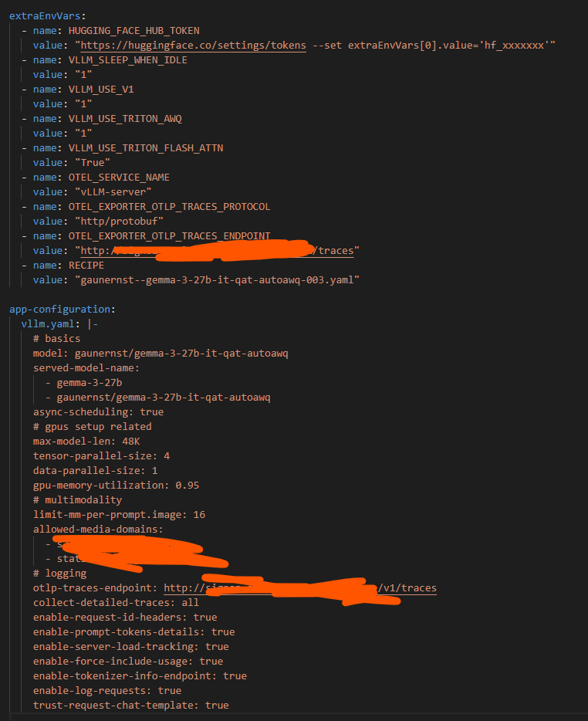The height and width of the screenshot is (721, 588).
Task: Click VLLM_SLEEP_WHEN_IDLE variable name
Action: (x=128, y=59)
